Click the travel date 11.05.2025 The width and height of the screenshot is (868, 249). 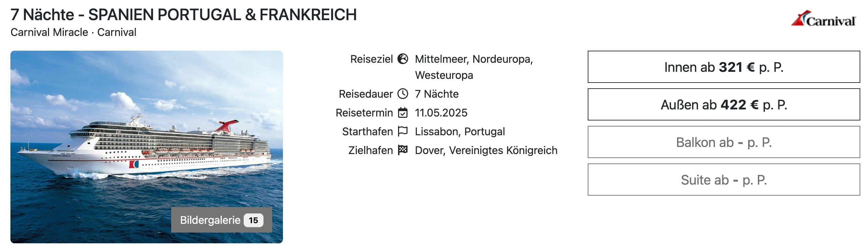click(x=441, y=112)
